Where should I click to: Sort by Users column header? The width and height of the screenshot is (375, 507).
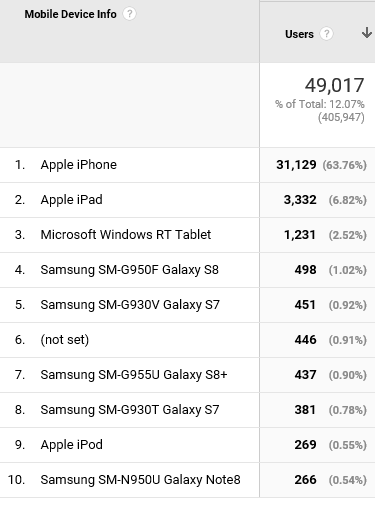[299, 34]
